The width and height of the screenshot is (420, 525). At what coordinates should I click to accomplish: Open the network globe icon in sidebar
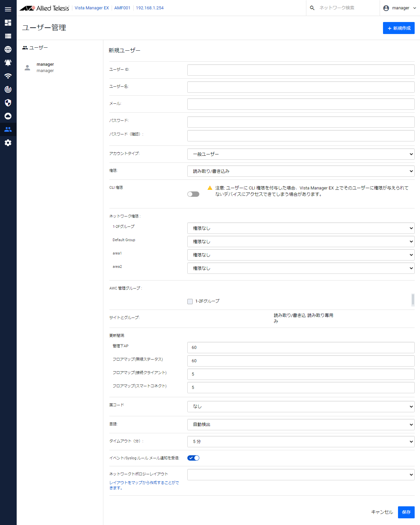click(8, 49)
